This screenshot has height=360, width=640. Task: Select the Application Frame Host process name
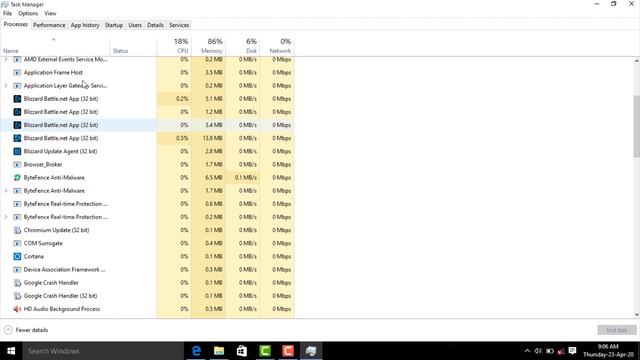point(53,73)
